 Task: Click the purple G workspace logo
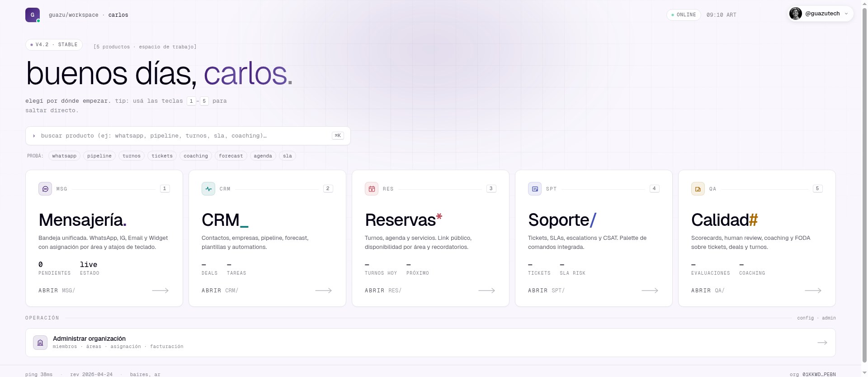pos(33,15)
